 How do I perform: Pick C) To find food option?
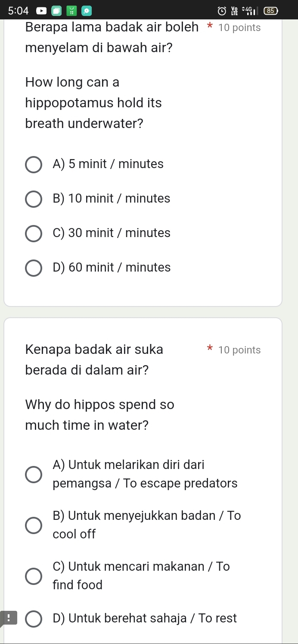34,576
